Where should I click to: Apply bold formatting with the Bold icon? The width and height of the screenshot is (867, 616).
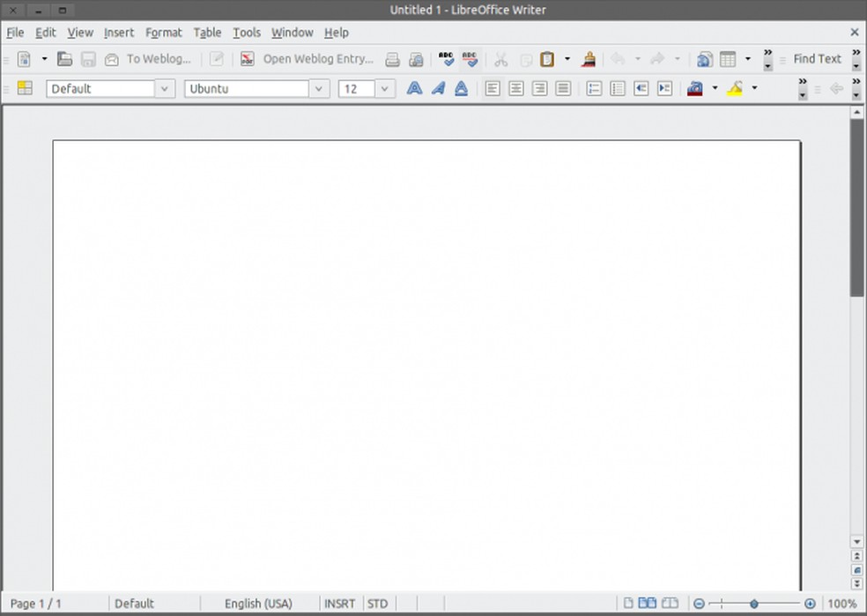coord(414,88)
